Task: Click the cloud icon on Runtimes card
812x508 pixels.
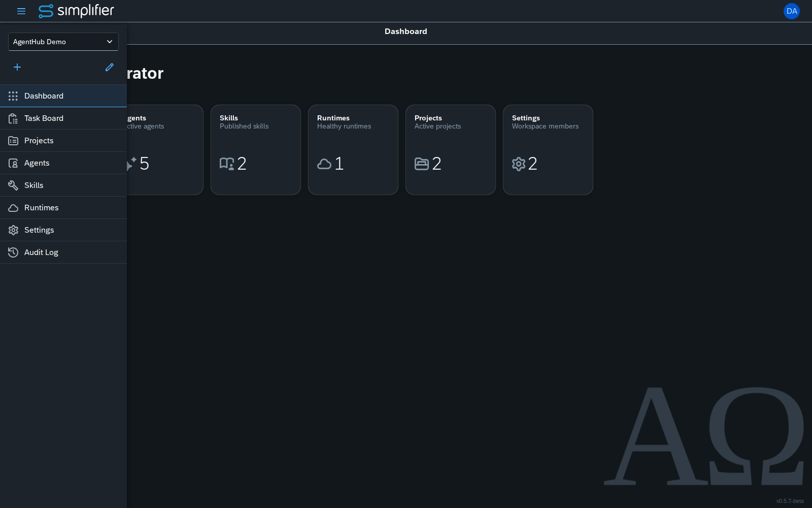Action: click(x=324, y=164)
